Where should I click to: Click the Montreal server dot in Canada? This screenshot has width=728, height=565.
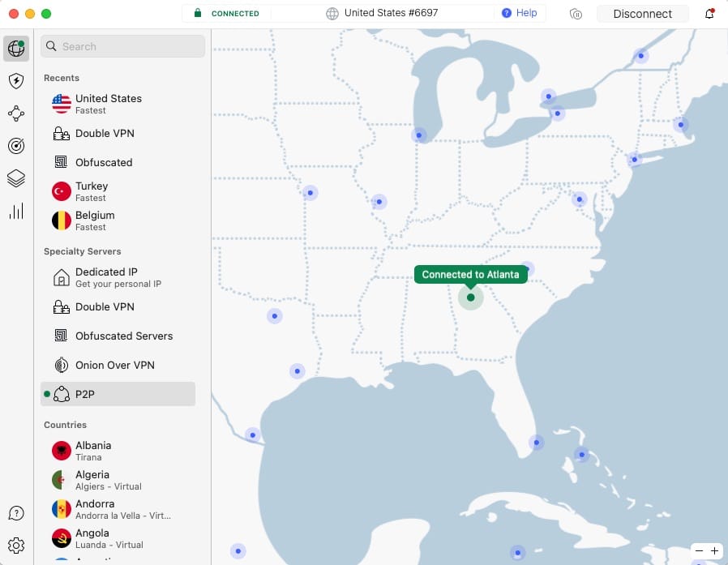point(640,56)
